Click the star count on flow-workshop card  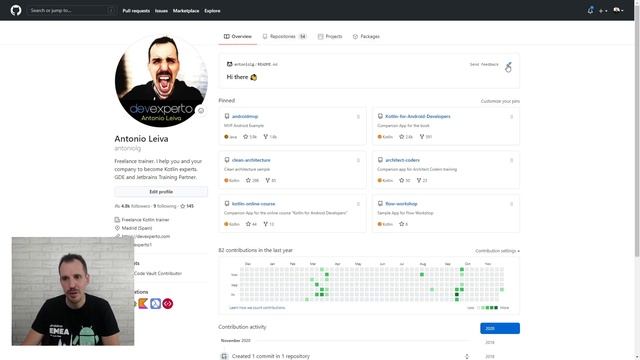coord(403,224)
